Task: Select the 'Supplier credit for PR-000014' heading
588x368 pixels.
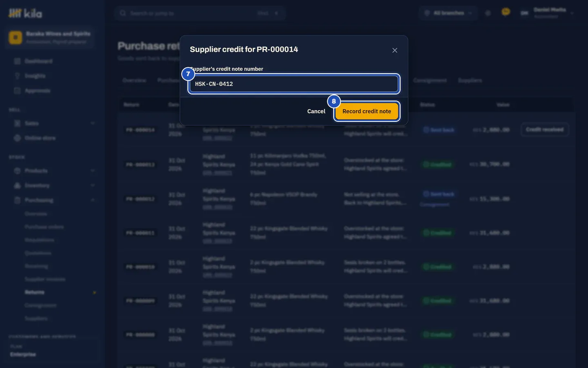Action: 244,49
